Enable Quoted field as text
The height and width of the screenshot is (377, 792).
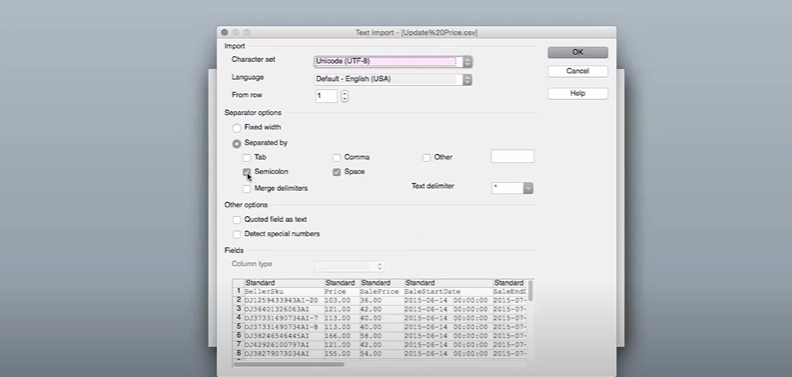click(x=236, y=220)
